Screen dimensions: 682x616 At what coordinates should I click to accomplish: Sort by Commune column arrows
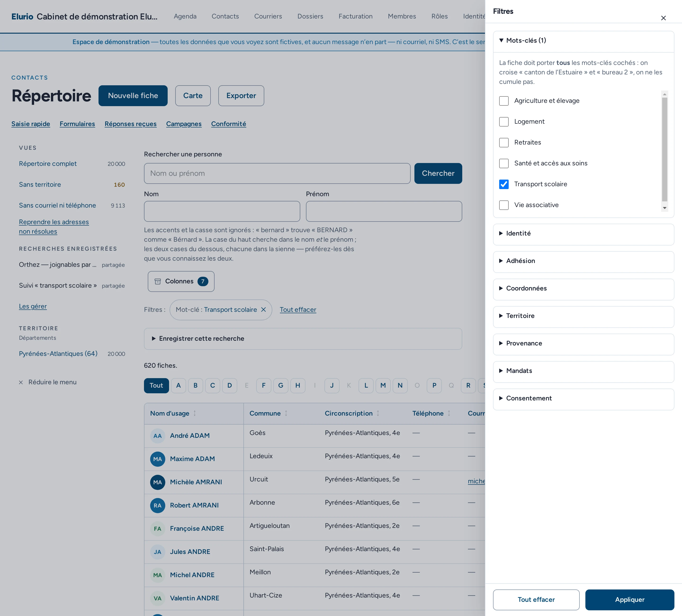pos(286,413)
